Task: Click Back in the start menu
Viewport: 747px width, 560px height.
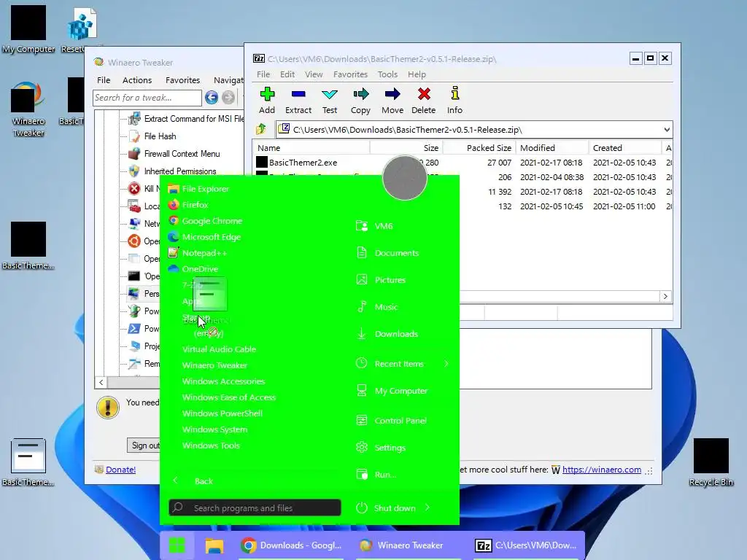Action: coord(204,481)
